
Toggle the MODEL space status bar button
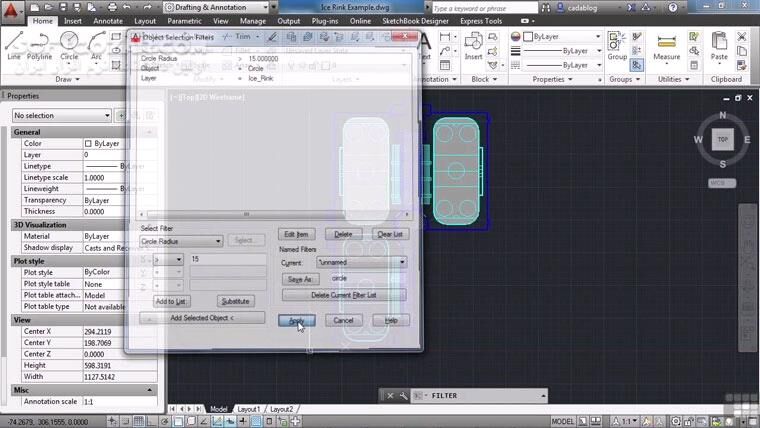click(563, 422)
